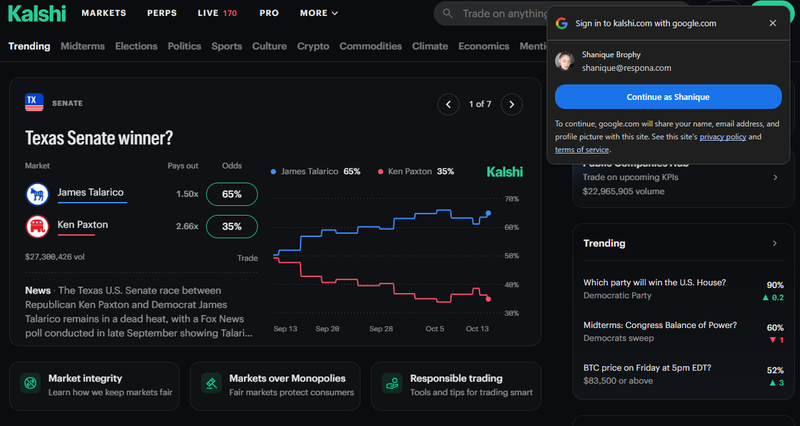800x426 pixels.
Task: Expand the MORE dropdown menu
Action: tap(319, 13)
